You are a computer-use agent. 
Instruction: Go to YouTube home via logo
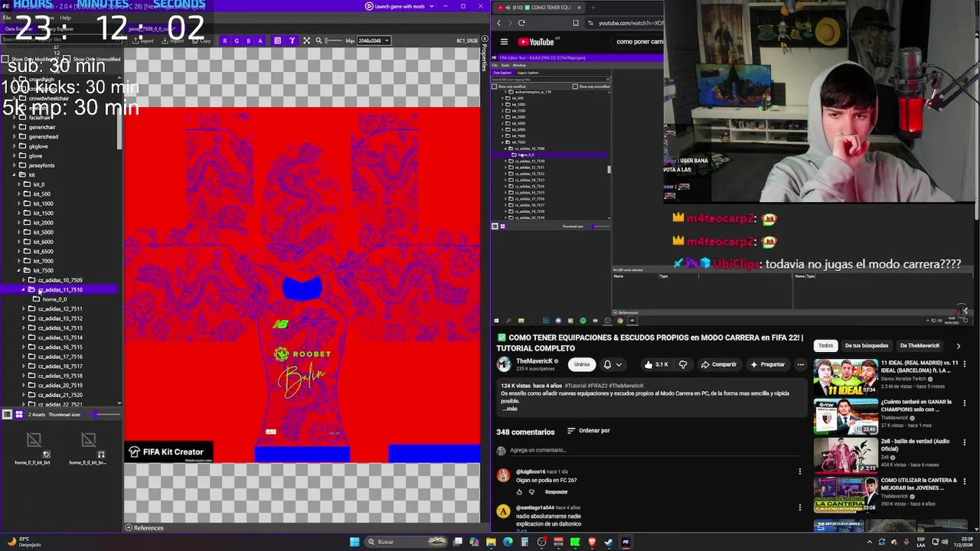[535, 42]
